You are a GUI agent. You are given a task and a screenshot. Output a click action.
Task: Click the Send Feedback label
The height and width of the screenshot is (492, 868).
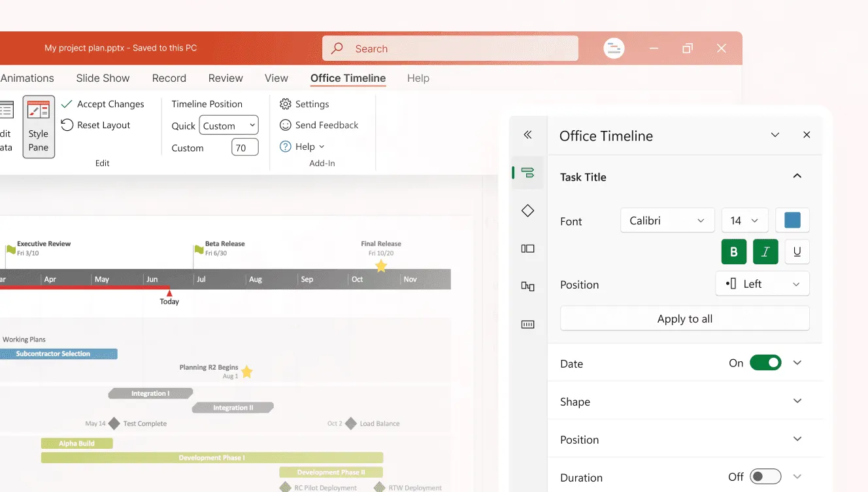coord(327,125)
